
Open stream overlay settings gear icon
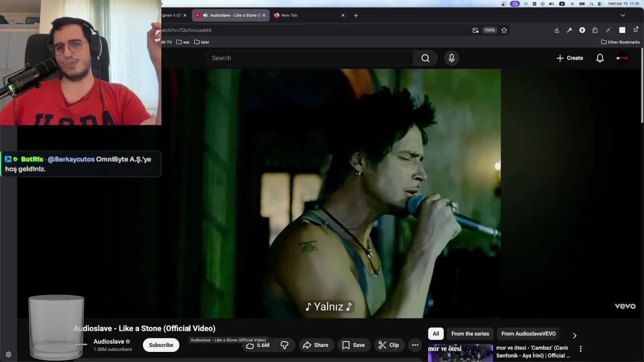point(9,354)
